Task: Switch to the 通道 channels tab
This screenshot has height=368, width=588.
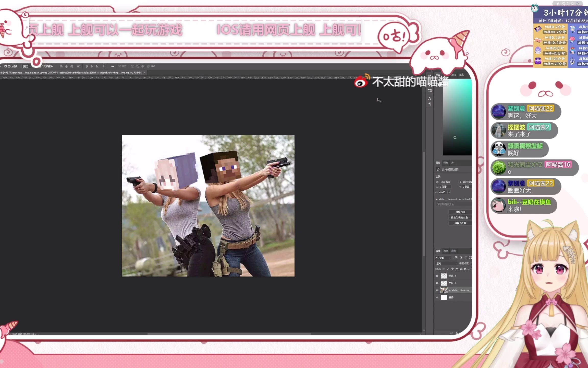Action: point(446,251)
